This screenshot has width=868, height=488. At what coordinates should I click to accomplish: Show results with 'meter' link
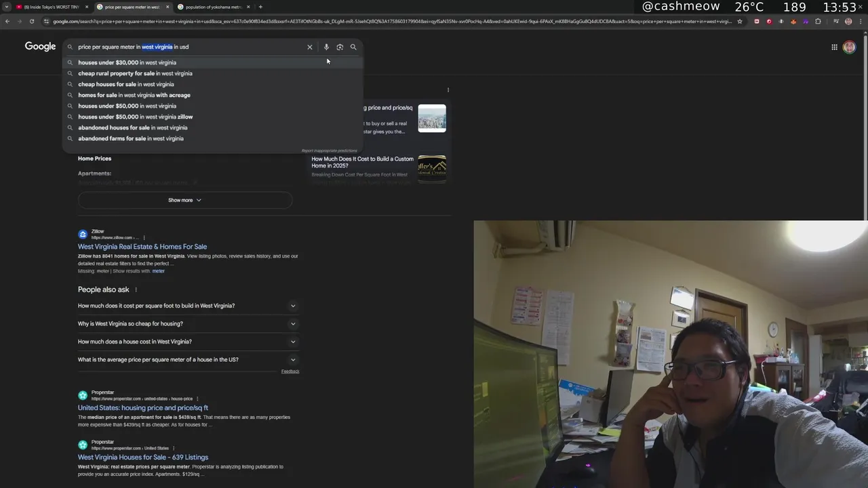tap(158, 271)
